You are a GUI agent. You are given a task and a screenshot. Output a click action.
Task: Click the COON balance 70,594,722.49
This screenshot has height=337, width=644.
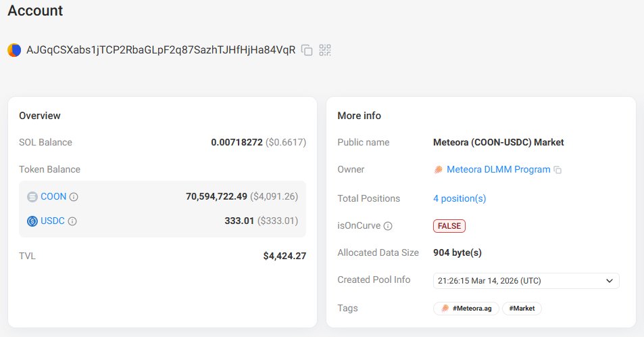[x=216, y=197]
